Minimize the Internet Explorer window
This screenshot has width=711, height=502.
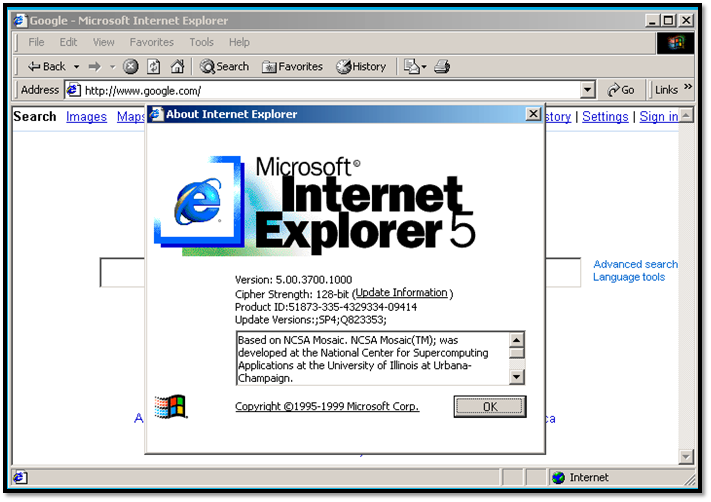[x=652, y=20]
